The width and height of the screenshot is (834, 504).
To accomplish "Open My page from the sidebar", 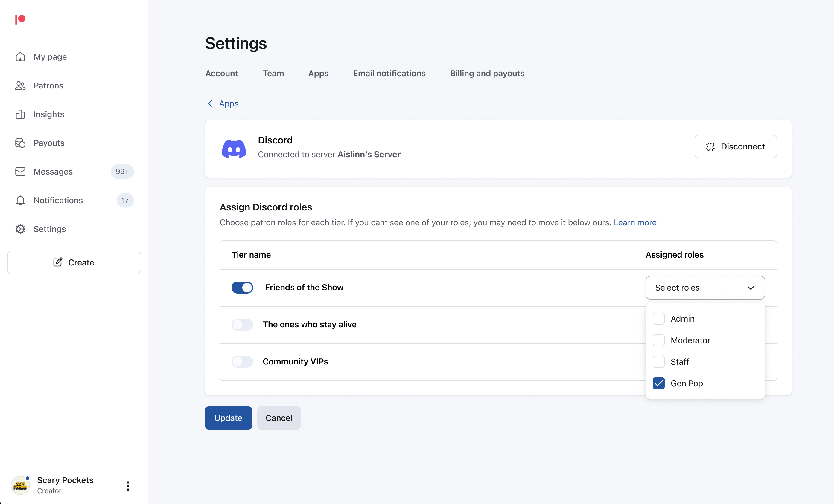I will (x=50, y=57).
